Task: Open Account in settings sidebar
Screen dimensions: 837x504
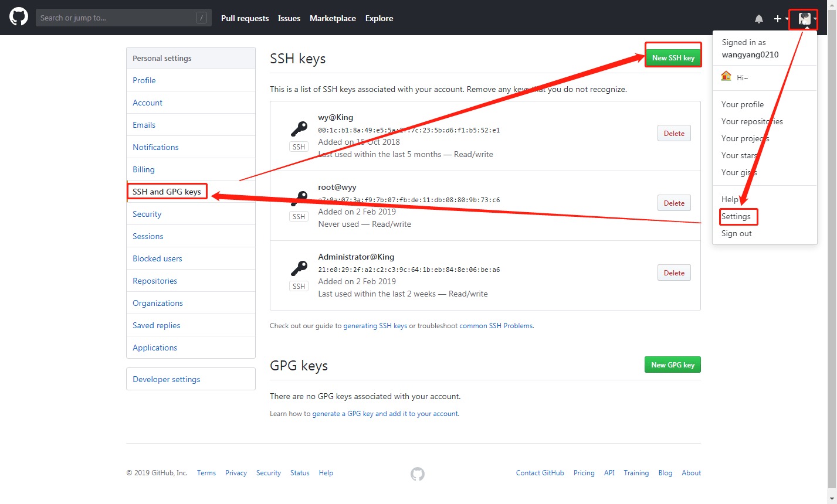Action: (191, 103)
